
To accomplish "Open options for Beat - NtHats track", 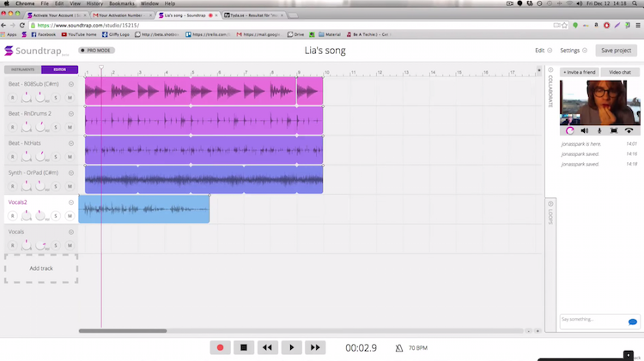I will tap(71, 143).
